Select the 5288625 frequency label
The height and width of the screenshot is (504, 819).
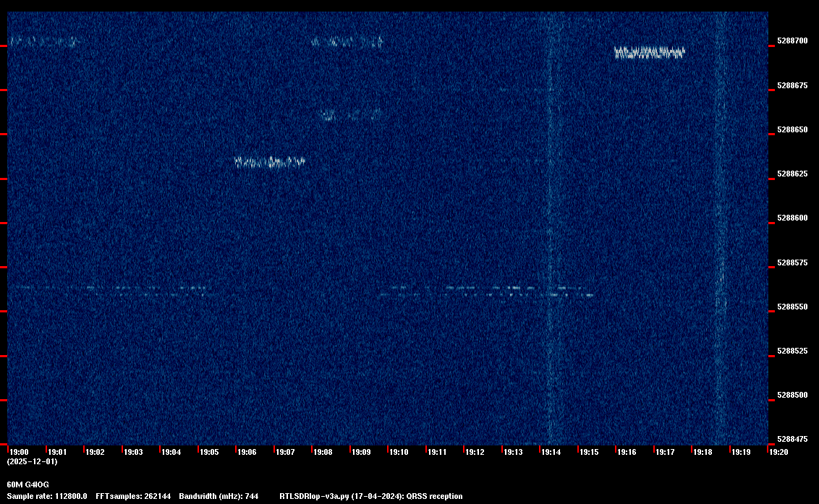point(792,174)
